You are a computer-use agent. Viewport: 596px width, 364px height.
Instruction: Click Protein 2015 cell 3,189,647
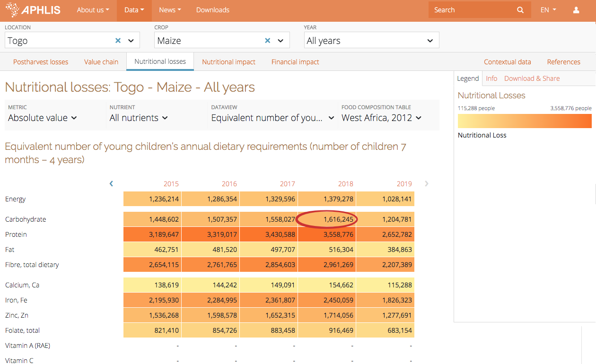click(152, 234)
